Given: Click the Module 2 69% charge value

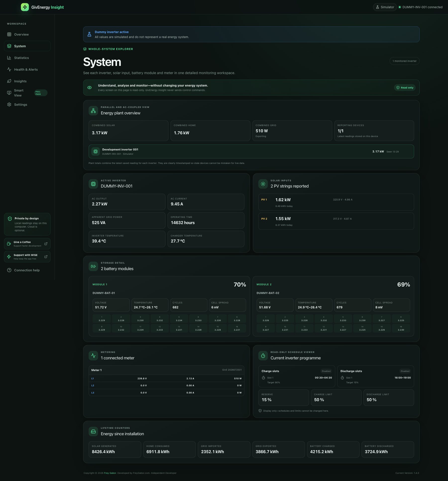Looking at the screenshot, I should point(403,285).
